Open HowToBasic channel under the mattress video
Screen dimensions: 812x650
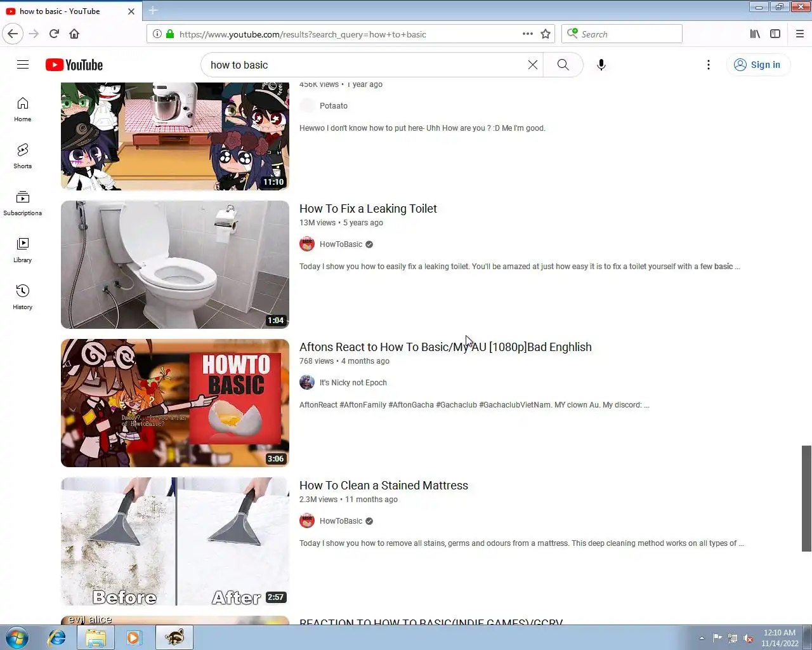coord(341,521)
